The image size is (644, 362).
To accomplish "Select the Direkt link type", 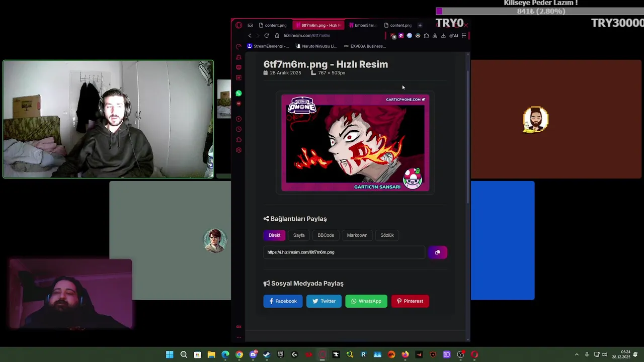I will (274, 235).
